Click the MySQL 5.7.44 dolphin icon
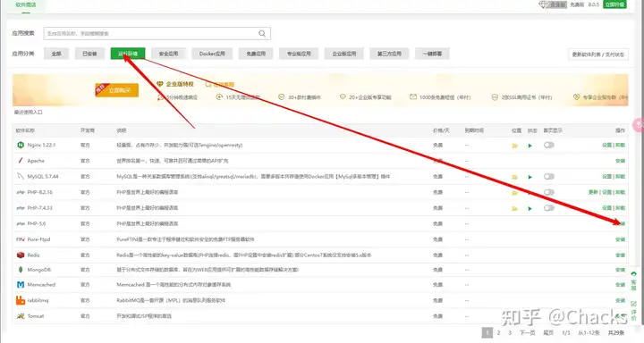Screen dimensions: 644x343 point(21,177)
